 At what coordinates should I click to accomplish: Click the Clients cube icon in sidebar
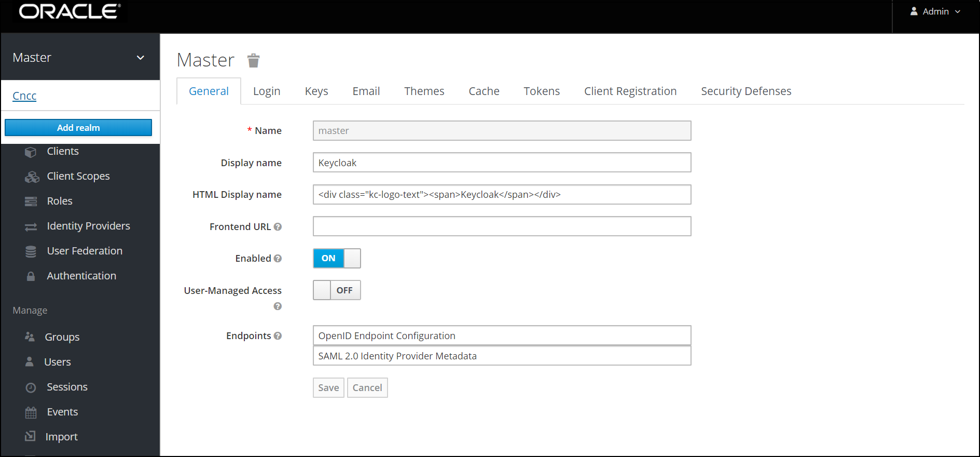(31, 152)
